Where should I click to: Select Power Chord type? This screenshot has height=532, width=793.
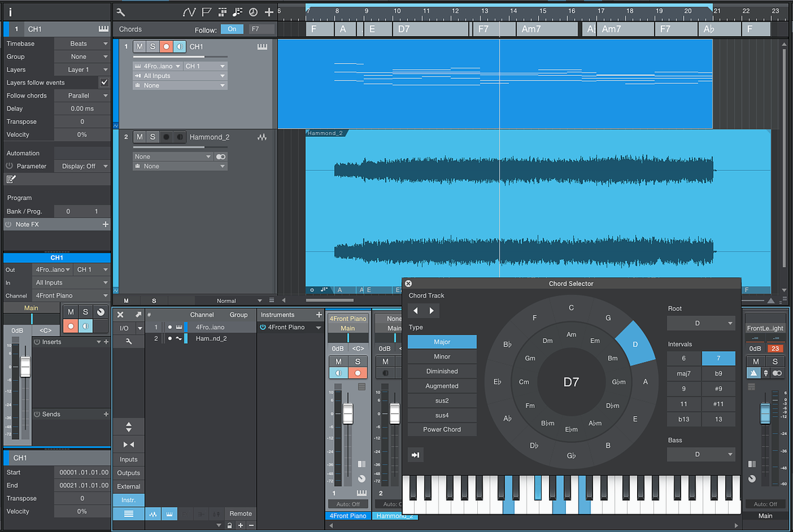pos(442,430)
